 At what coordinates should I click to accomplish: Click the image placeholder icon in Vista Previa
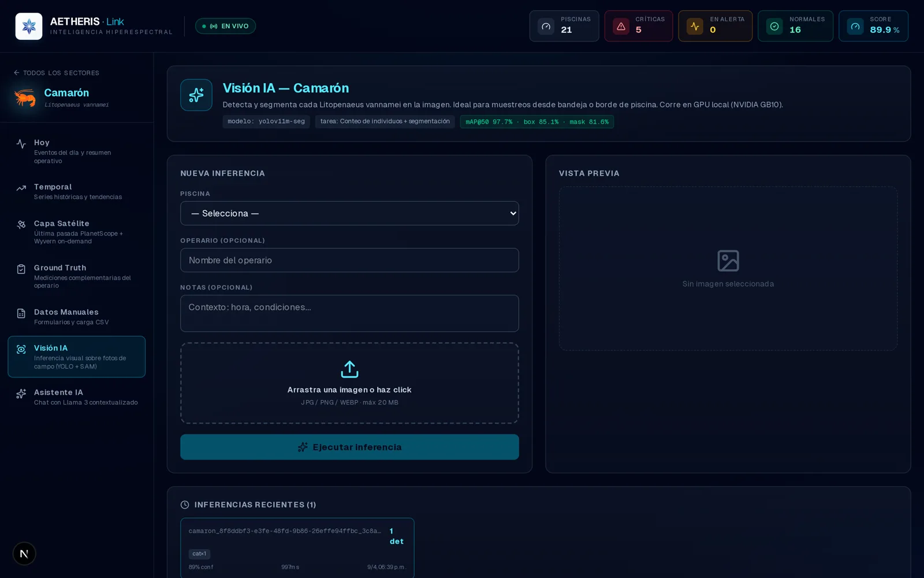[728, 261]
